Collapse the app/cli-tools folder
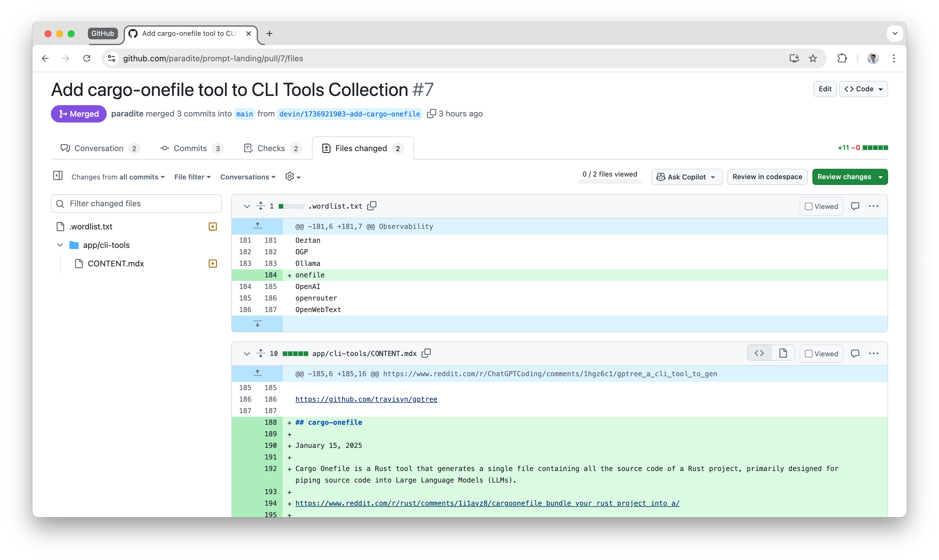Image resolution: width=939 pixels, height=560 pixels. point(60,245)
